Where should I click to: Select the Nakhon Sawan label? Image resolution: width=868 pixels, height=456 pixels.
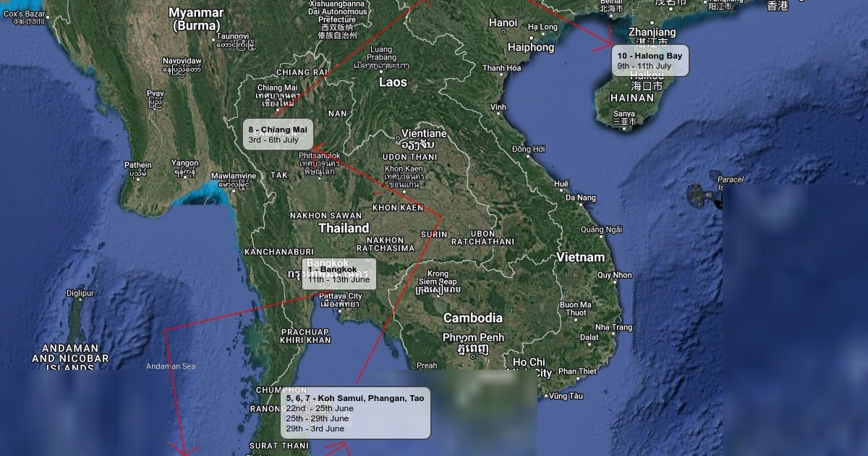coord(325,215)
